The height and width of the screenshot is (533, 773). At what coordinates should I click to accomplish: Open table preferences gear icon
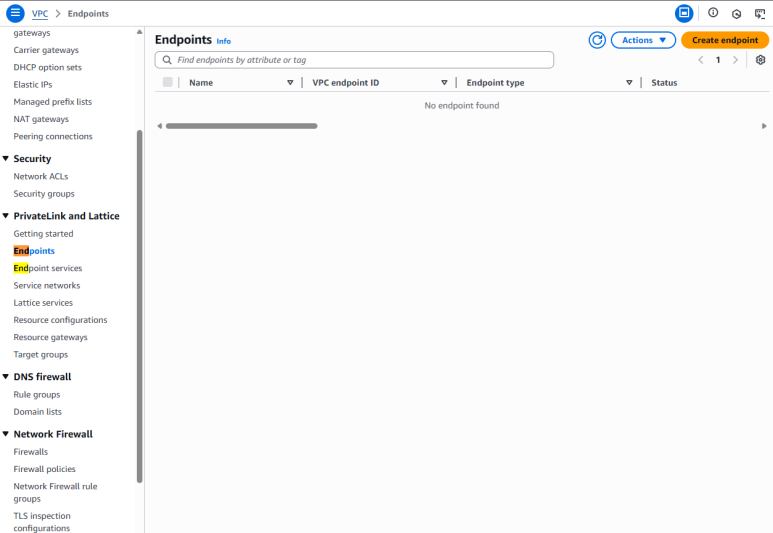coord(761,60)
